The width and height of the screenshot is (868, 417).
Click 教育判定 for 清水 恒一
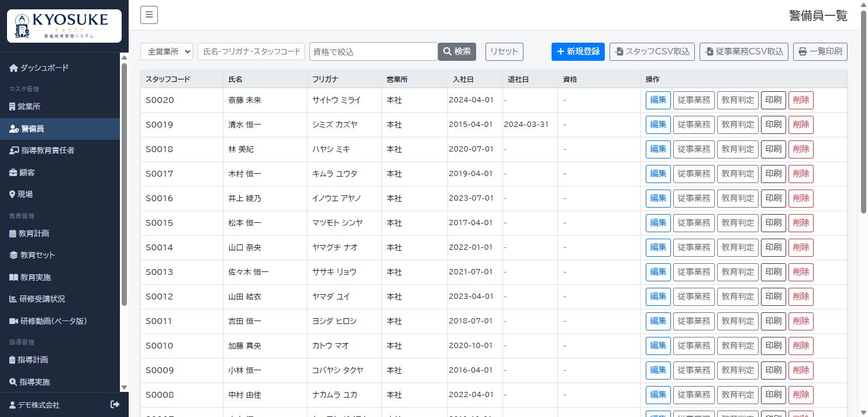(738, 125)
